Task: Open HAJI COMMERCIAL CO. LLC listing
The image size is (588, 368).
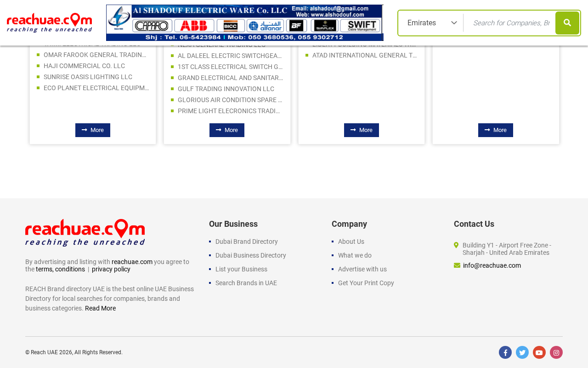Action: (x=84, y=66)
